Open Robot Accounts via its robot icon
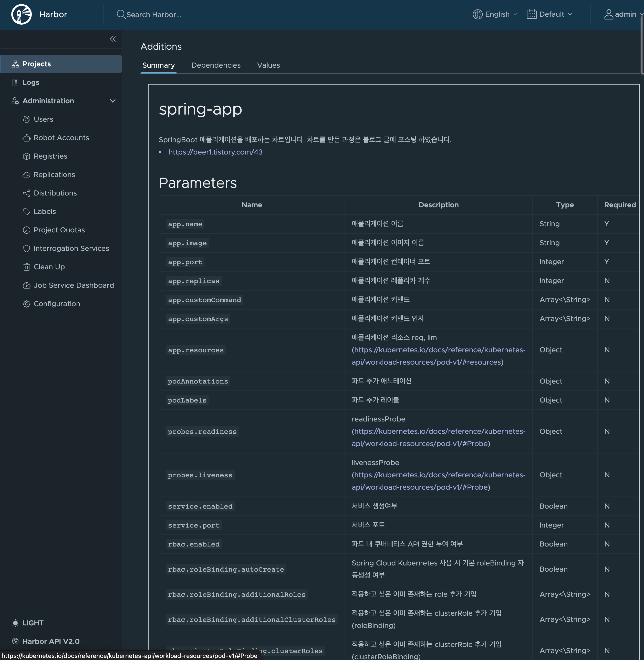The image size is (644, 660). pos(26,138)
